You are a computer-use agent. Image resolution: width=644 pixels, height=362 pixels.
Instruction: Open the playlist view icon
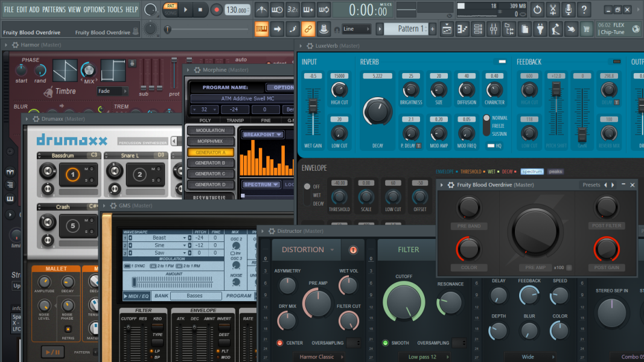pos(447,29)
